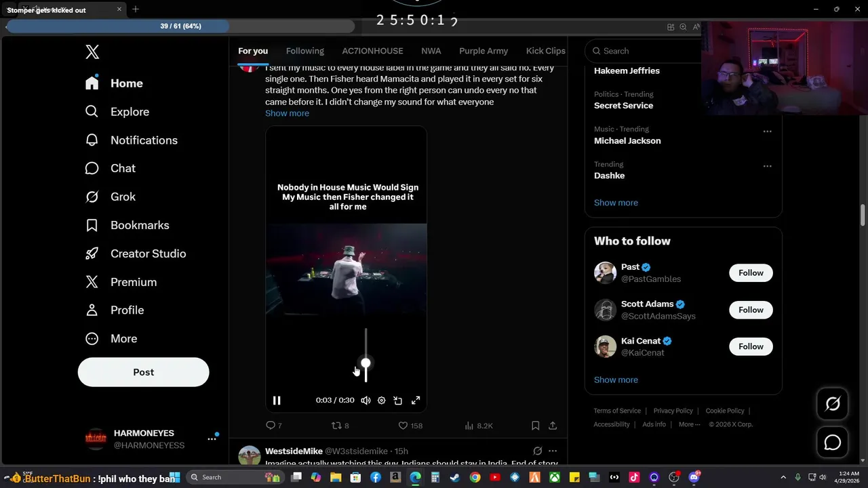Screen dimensions: 868x488
Task: Open the Kick Clips tab
Action: (x=546, y=51)
